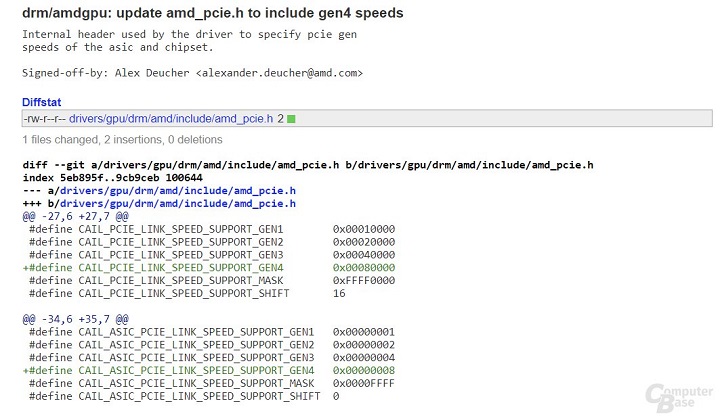Click the value 0xFFFF0000
The width and height of the screenshot is (720, 420).
click(x=364, y=280)
